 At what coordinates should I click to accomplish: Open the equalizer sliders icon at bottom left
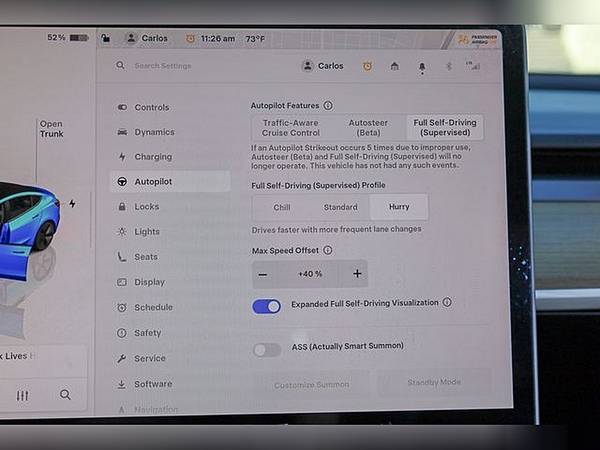pos(22,395)
